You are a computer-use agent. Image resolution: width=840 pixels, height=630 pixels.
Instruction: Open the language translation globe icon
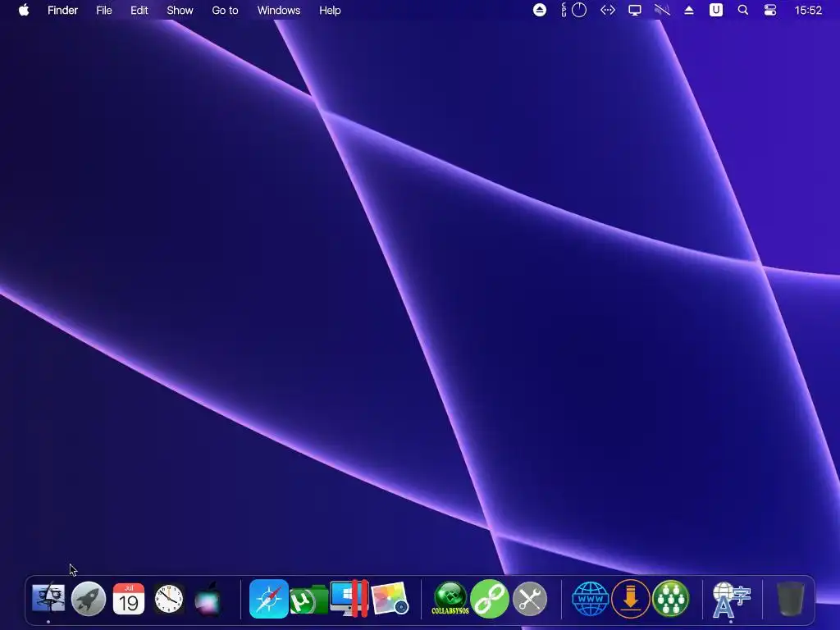pyautogui.click(x=731, y=600)
